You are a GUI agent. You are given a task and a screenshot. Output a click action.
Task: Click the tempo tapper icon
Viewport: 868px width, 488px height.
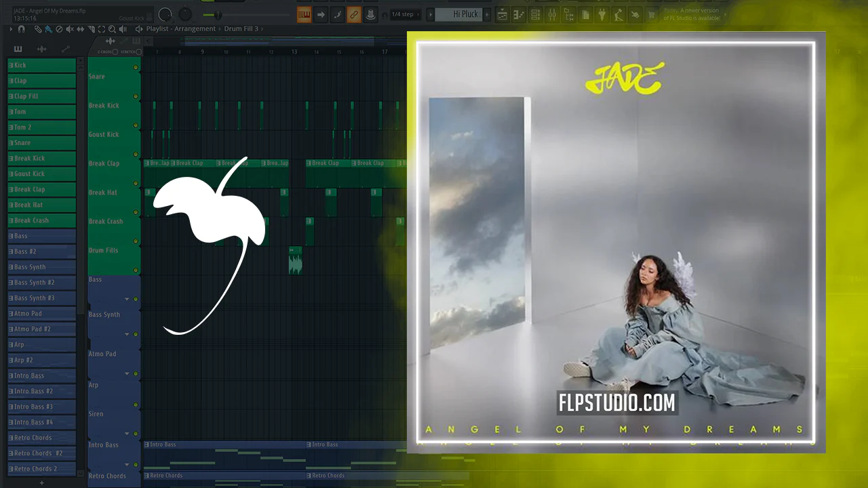(618, 14)
